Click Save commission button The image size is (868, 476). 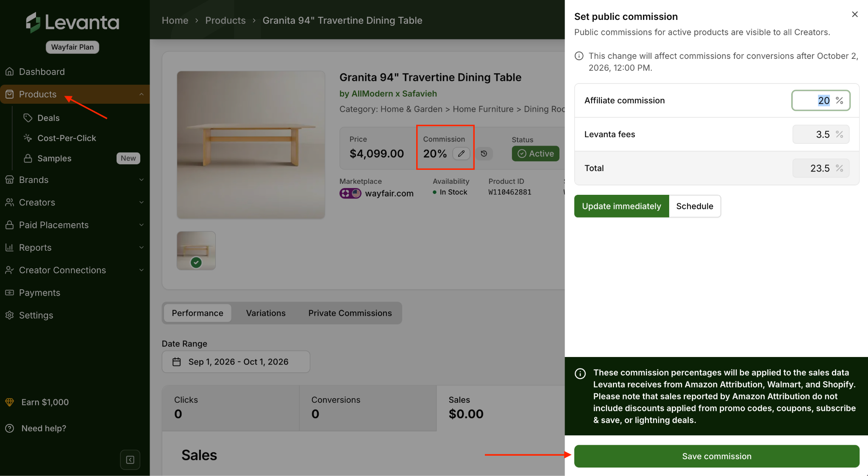pos(717,456)
